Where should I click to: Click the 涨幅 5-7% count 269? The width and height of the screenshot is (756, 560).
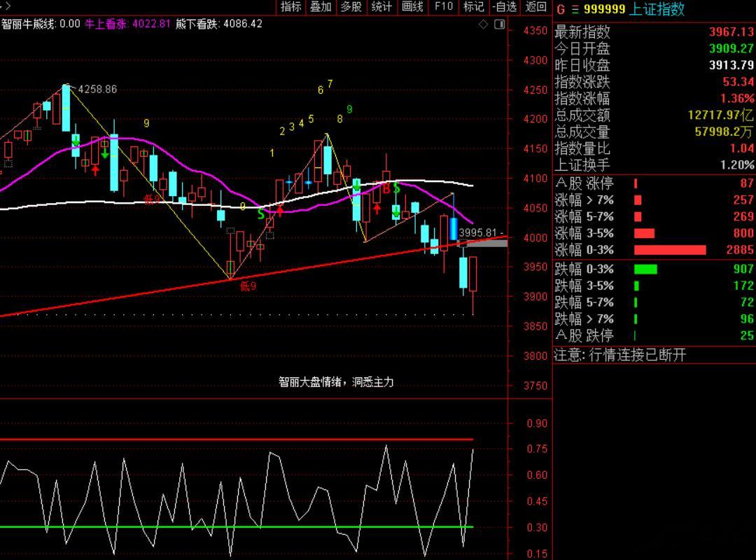click(x=743, y=216)
